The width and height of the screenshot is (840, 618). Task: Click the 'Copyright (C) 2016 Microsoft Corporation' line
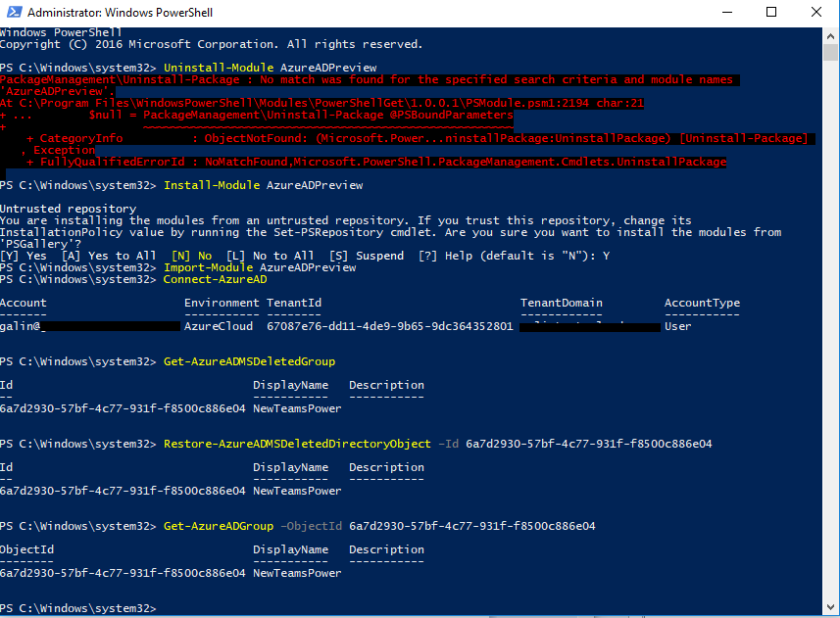click(x=212, y=44)
